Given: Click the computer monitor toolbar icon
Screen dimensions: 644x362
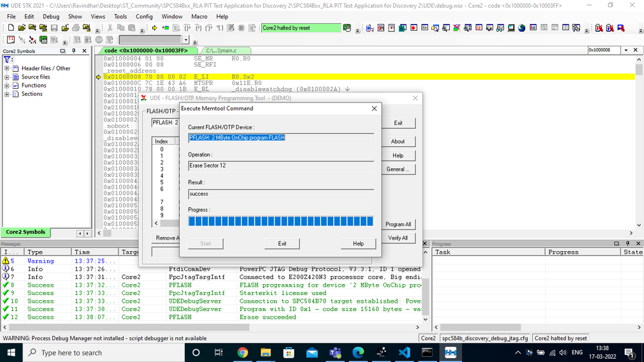Looking at the screenshot, I should click(x=511, y=28).
